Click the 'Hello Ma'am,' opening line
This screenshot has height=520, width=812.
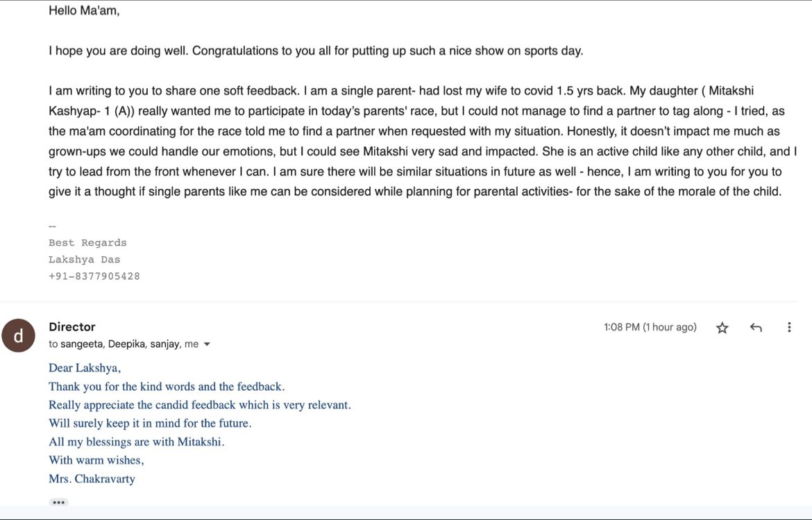pyautogui.click(x=84, y=10)
